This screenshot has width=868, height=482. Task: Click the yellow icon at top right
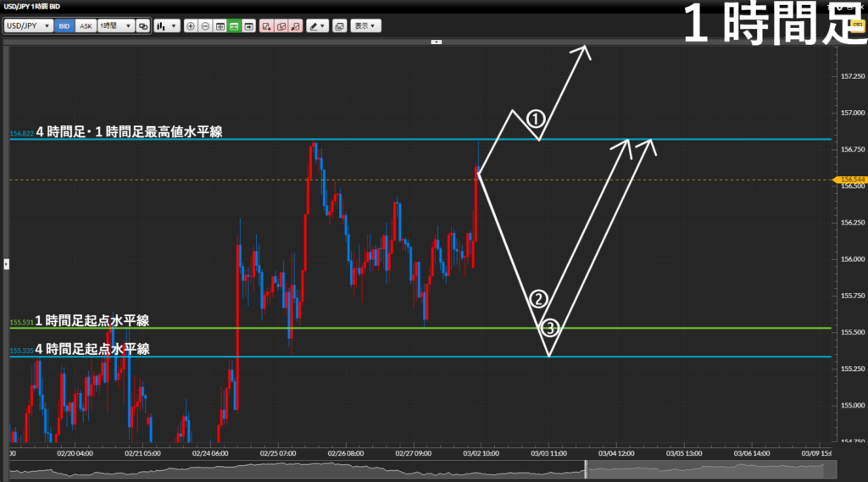(x=857, y=26)
